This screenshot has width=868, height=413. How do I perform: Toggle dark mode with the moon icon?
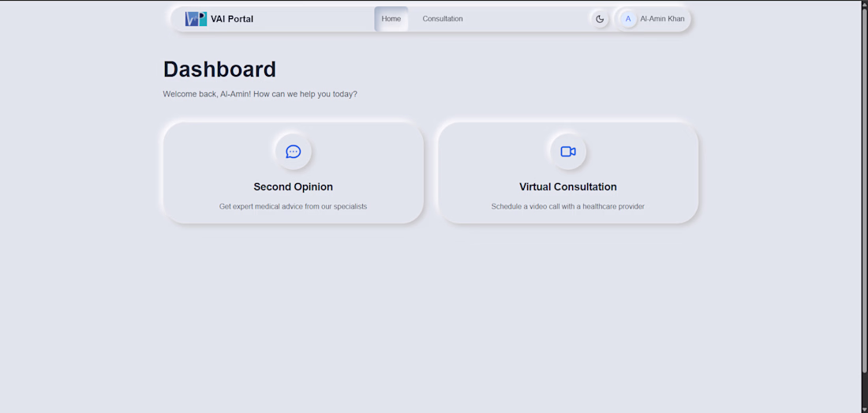point(600,19)
